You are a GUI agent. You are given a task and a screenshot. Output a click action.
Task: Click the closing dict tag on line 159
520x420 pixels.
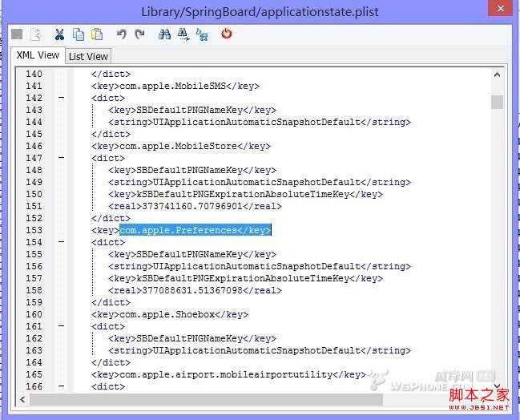111,302
